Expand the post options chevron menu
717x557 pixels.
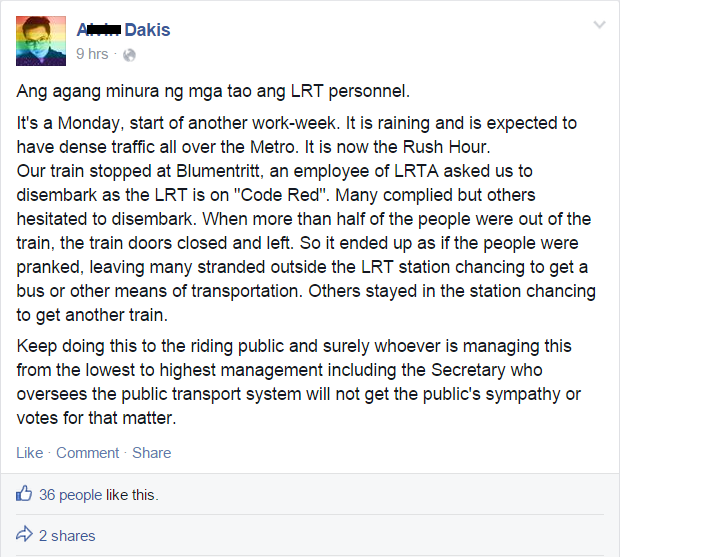(x=599, y=25)
